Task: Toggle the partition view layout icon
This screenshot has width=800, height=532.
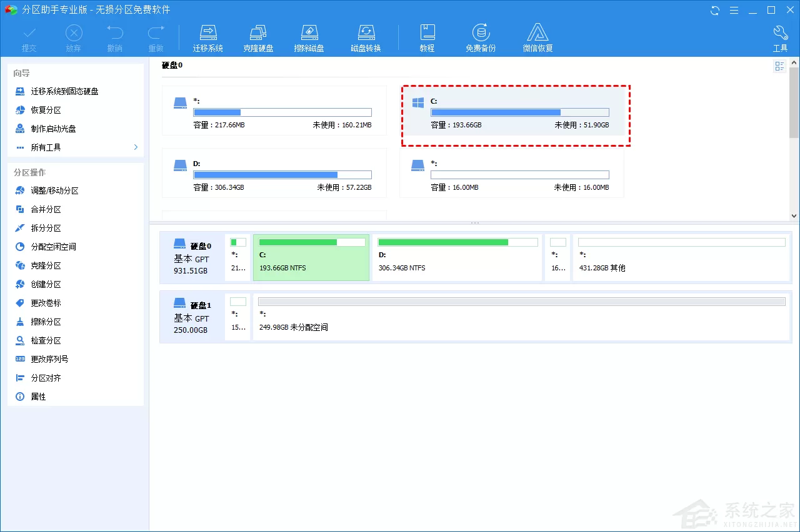Action: coord(779,66)
